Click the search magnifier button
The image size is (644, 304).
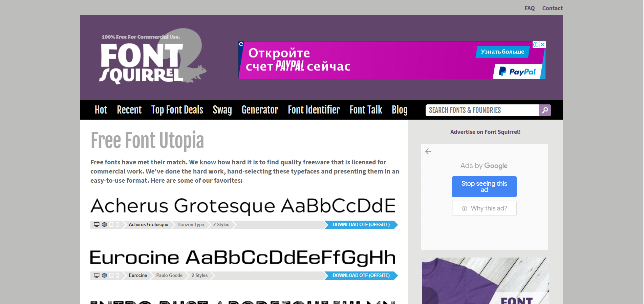pyautogui.click(x=545, y=110)
